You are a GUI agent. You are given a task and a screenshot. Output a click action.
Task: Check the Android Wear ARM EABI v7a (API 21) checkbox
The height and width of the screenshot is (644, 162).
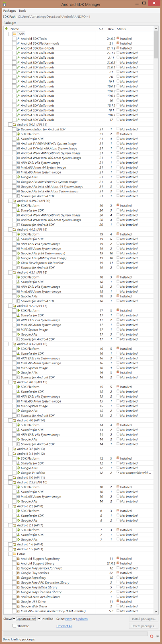coord(14,153)
